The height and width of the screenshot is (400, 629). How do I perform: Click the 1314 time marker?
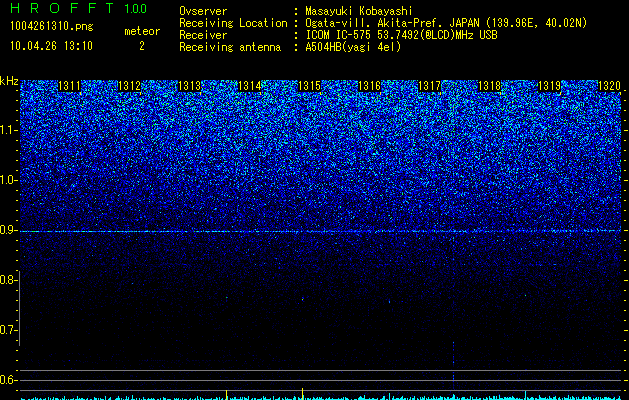[x=250, y=86]
